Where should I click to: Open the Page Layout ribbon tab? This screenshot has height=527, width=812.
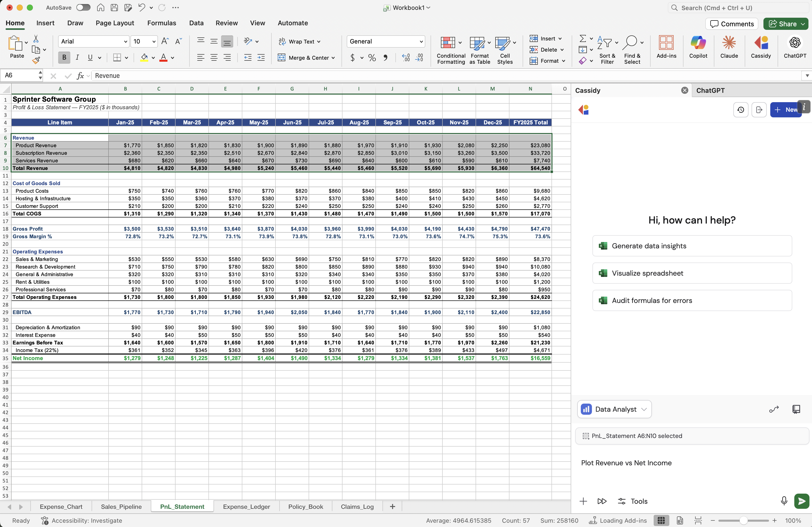115,23
